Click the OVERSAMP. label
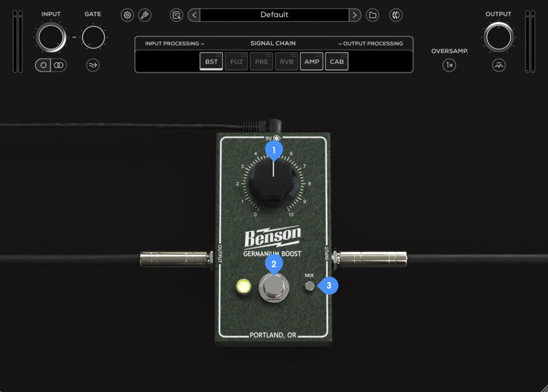This screenshot has width=548, height=392. (x=449, y=51)
